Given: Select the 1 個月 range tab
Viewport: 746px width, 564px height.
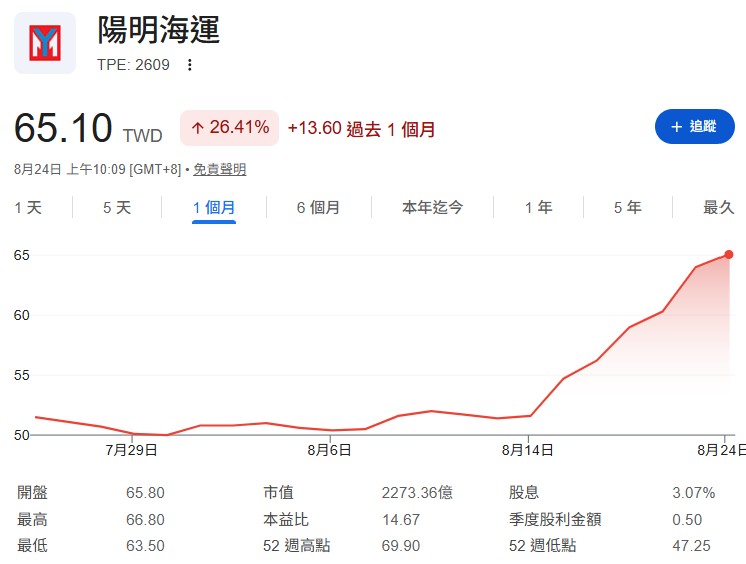Looking at the screenshot, I should coord(214,208).
